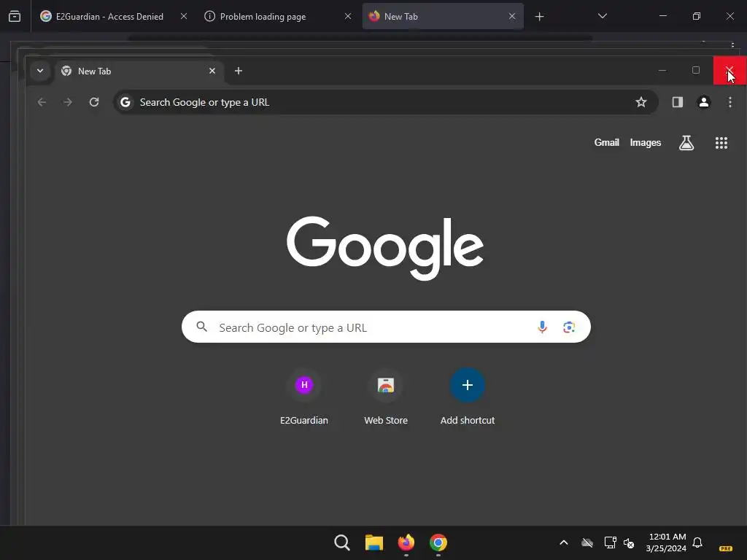Focus the Chrome address bar
Screen dimensions: 747x560
[385, 102]
